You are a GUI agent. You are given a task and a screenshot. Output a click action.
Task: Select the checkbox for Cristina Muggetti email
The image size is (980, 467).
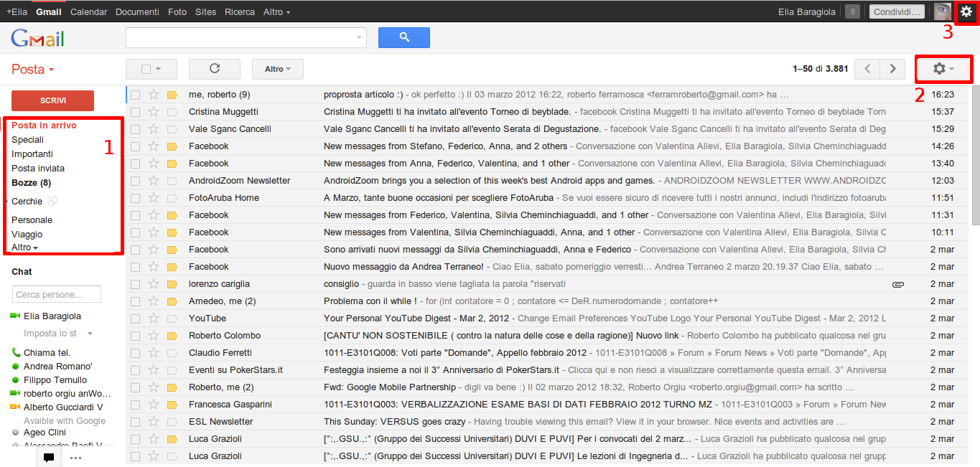135,112
